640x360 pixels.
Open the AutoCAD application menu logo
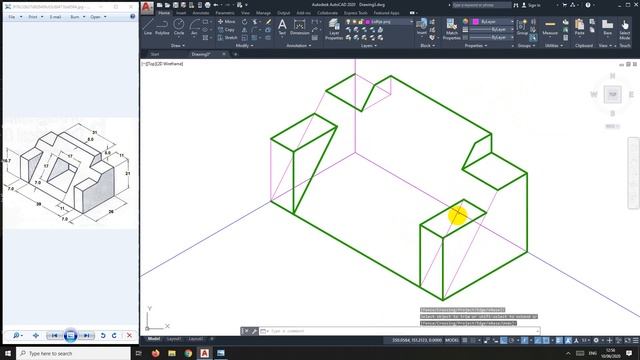click(147, 7)
